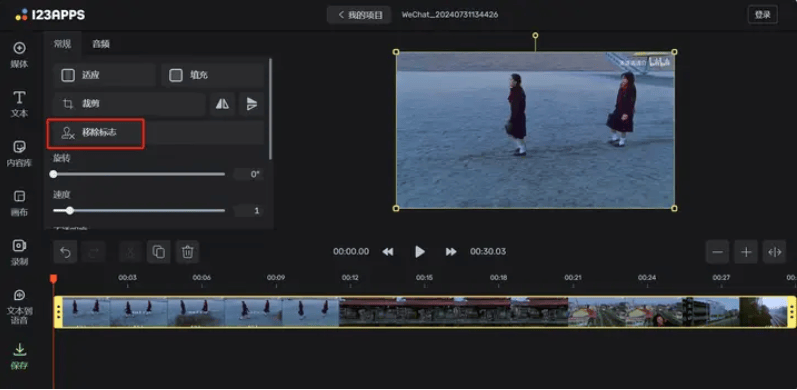Open the 画布 canvas settings
797x390 pixels.
(19, 203)
